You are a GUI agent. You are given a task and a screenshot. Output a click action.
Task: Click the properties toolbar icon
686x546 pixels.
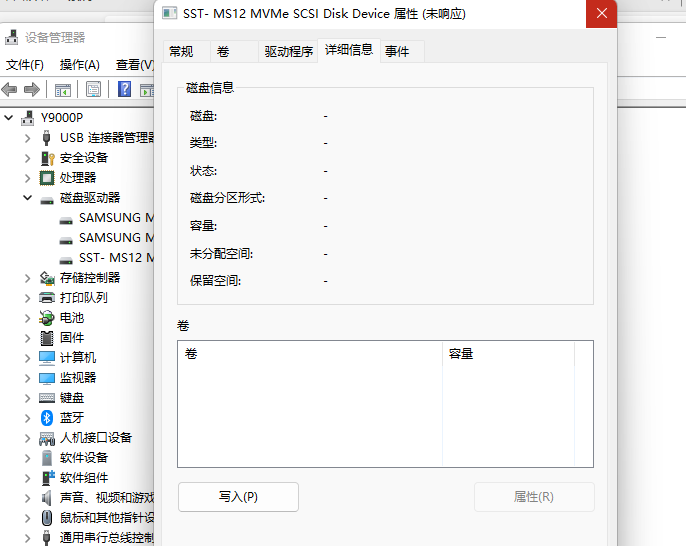pyautogui.click(x=93, y=89)
